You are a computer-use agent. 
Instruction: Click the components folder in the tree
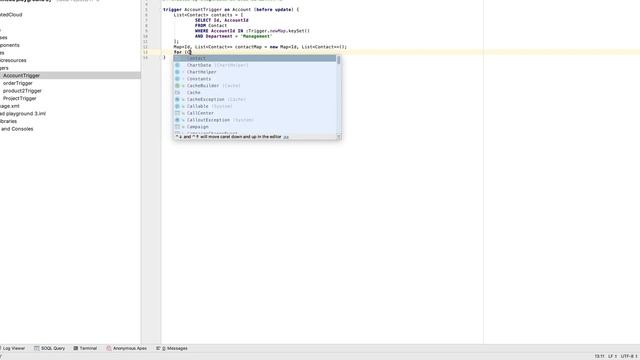pyautogui.click(x=10, y=45)
